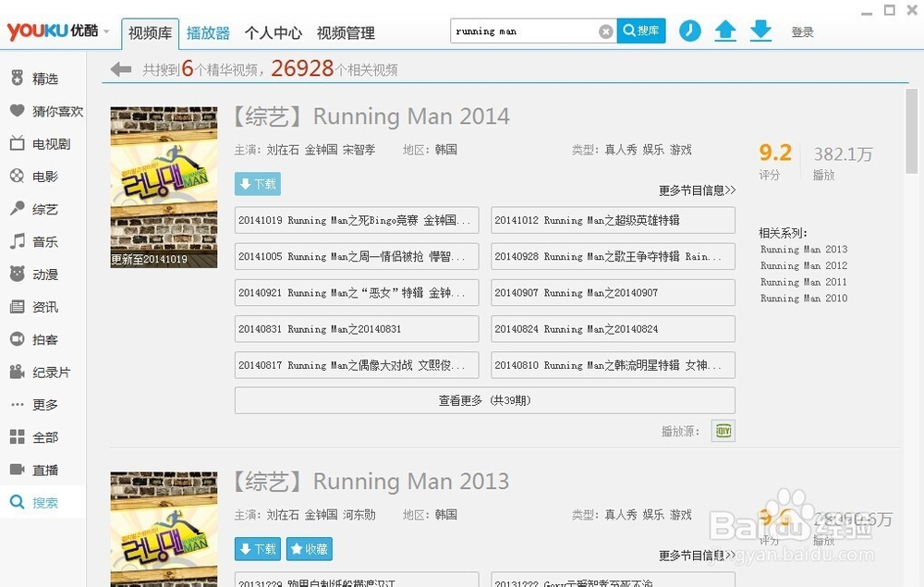Image resolution: width=924 pixels, height=587 pixels.
Task: Open the upload arrow icon
Action: pos(725,31)
